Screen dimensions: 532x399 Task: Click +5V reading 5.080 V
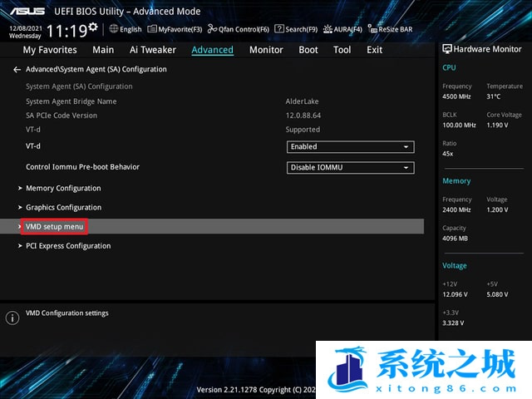tap(497, 294)
